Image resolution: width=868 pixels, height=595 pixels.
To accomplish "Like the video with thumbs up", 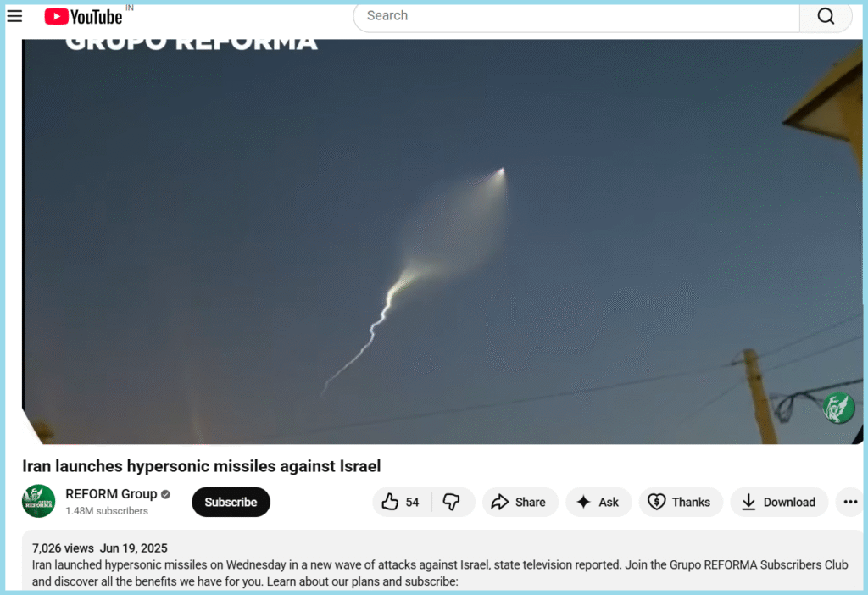I will [x=401, y=502].
